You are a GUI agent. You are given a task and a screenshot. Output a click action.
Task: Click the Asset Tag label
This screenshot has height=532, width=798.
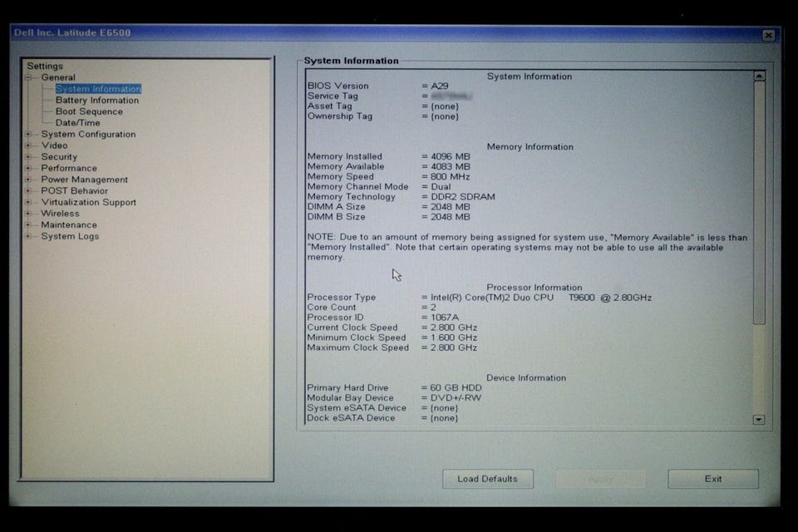pos(329,106)
